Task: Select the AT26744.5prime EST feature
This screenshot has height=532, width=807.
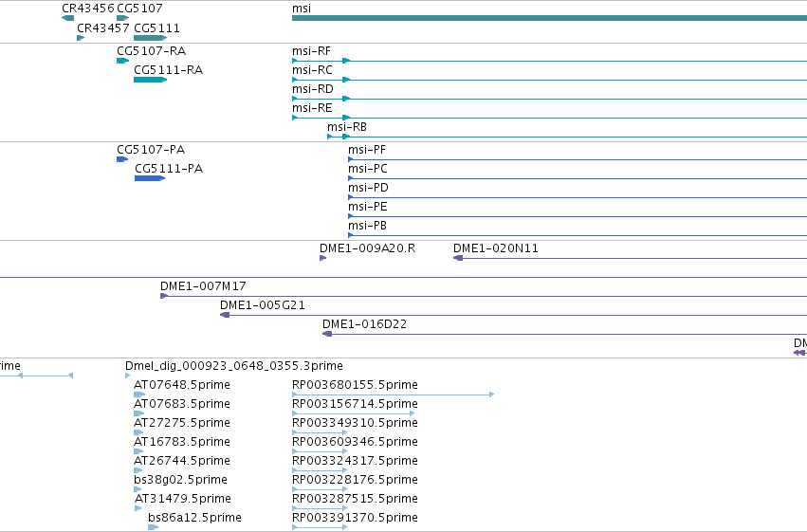Action: [138, 470]
